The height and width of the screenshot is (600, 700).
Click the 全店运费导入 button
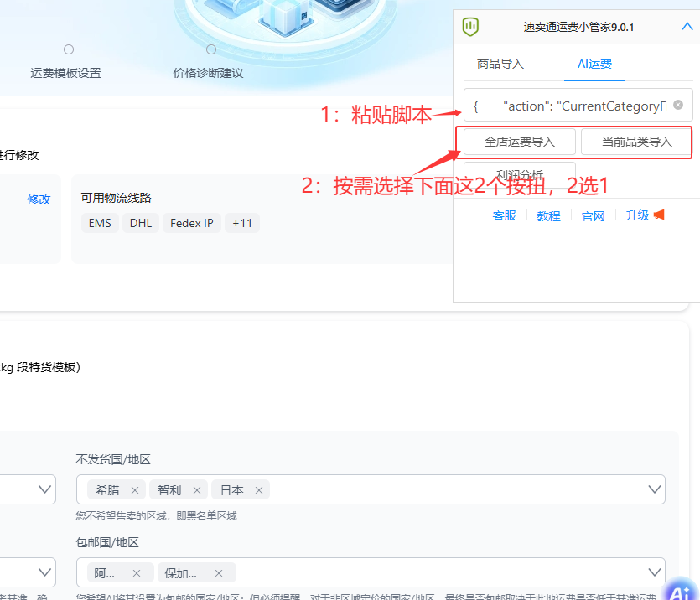pos(520,142)
